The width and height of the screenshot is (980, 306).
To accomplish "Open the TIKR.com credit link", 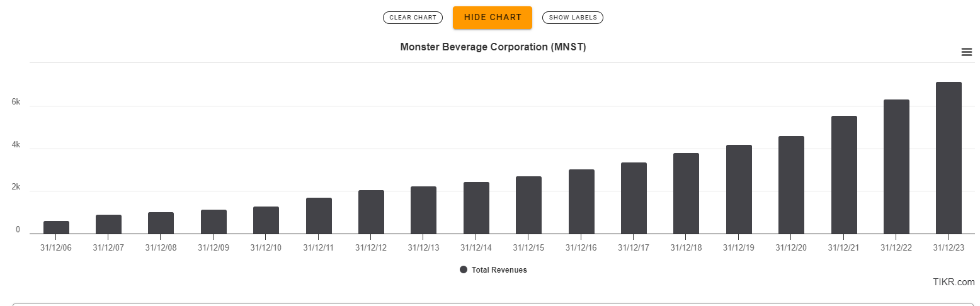I will tap(954, 281).
